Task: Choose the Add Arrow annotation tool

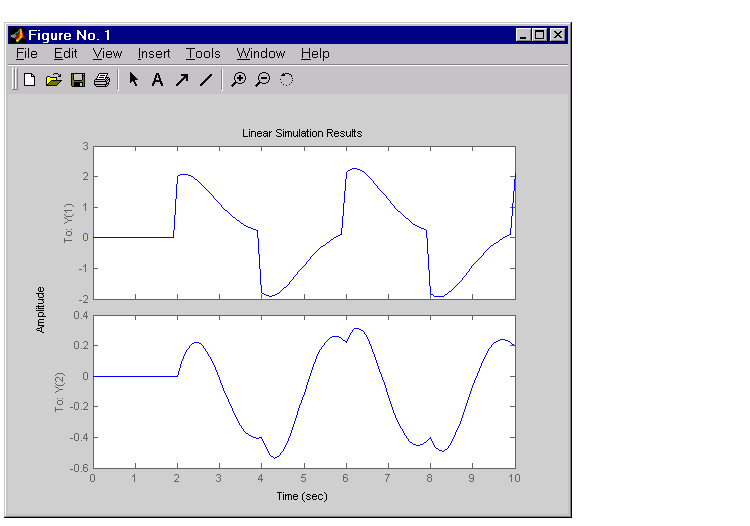Action: click(x=181, y=80)
